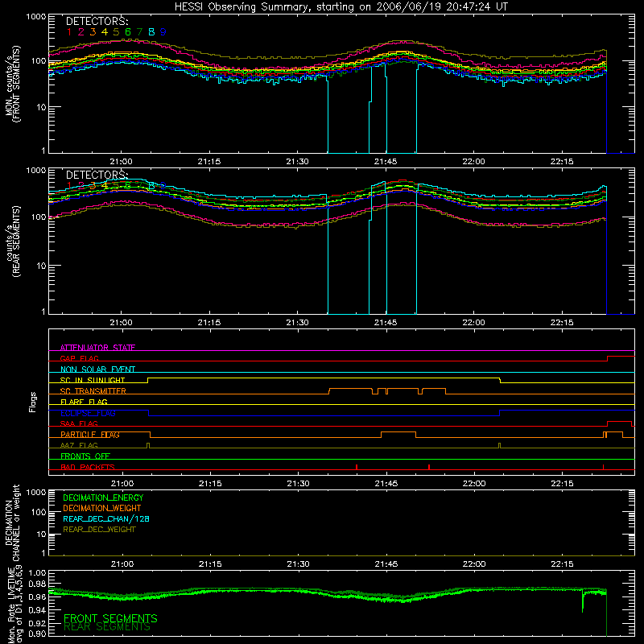Click the REAR_DEC_WEIGHT legend entry

(99, 530)
